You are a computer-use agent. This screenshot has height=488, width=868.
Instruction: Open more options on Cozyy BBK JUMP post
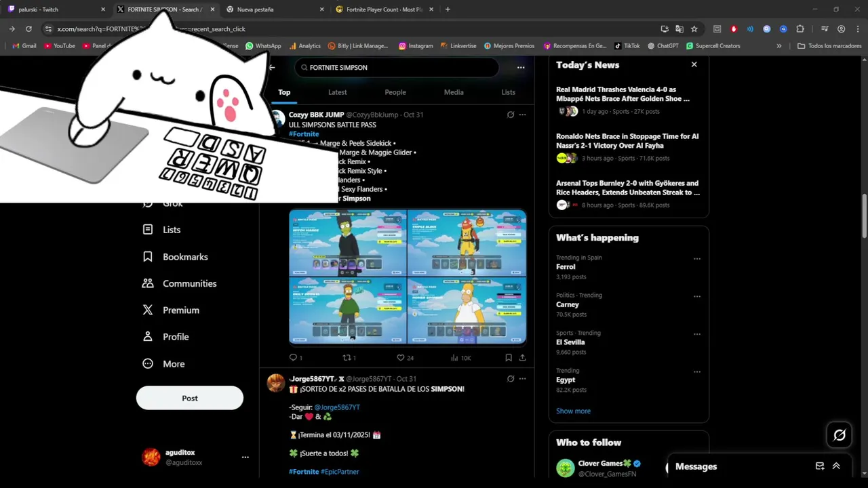point(522,115)
